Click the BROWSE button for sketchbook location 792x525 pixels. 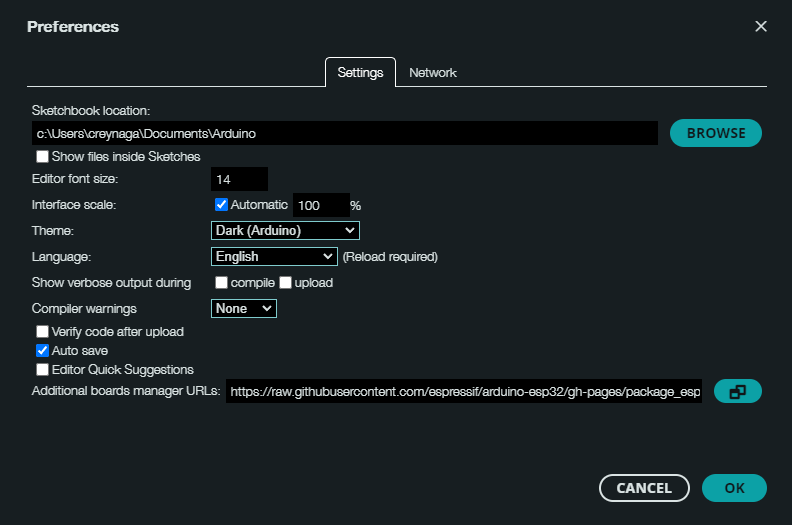pyautogui.click(x=716, y=133)
